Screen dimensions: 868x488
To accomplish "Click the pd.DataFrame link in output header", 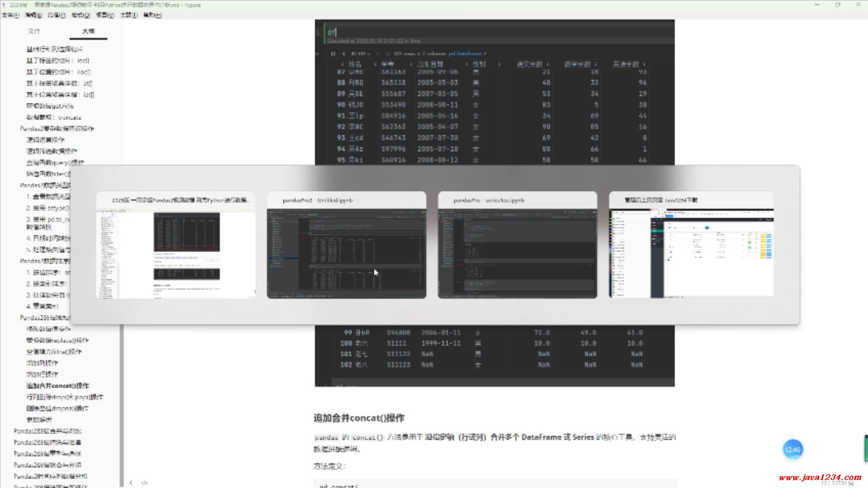I will [465, 54].
